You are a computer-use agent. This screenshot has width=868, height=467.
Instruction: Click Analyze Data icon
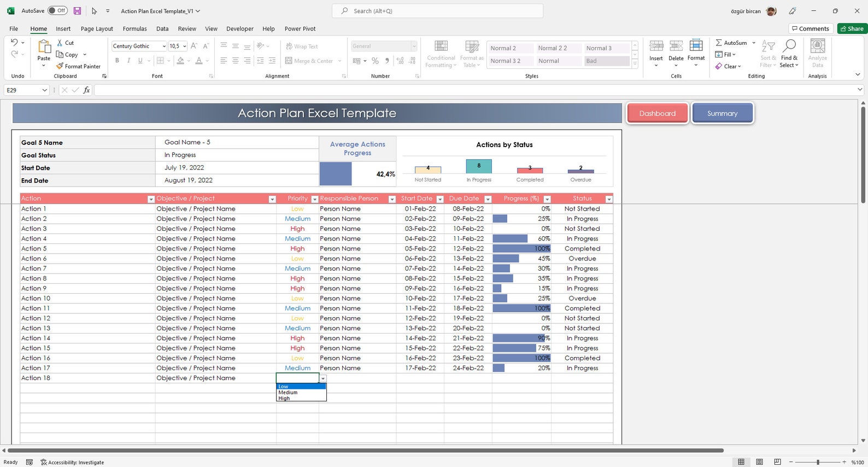tap(818, 46)
